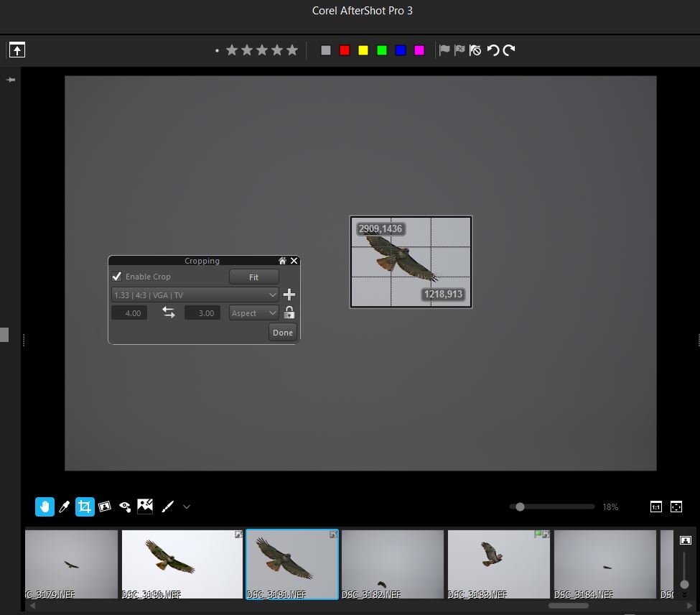Toggle the crop aspect lock

pyautogui.click(x=289, y=313)
